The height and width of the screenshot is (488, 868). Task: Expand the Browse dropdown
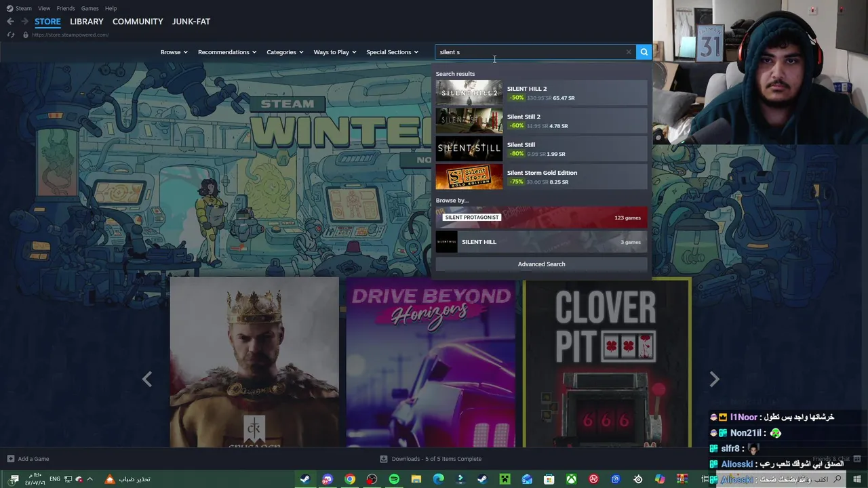pos(174,52)
